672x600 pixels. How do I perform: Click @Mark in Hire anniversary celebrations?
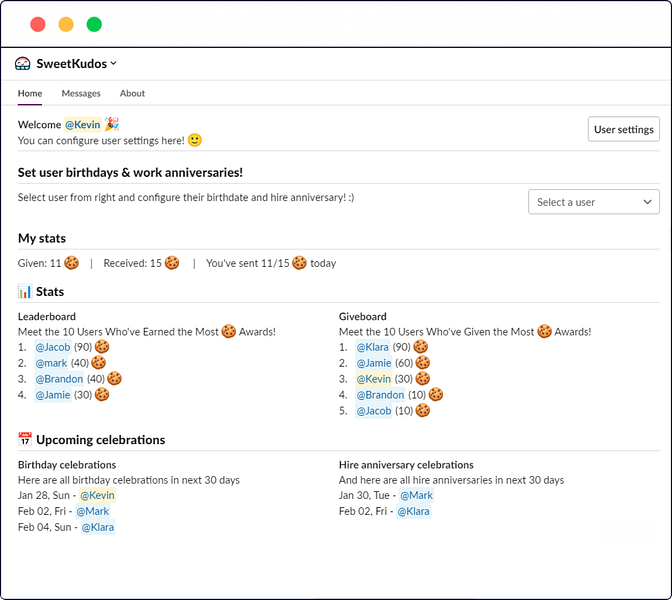(x=415, y=495)
